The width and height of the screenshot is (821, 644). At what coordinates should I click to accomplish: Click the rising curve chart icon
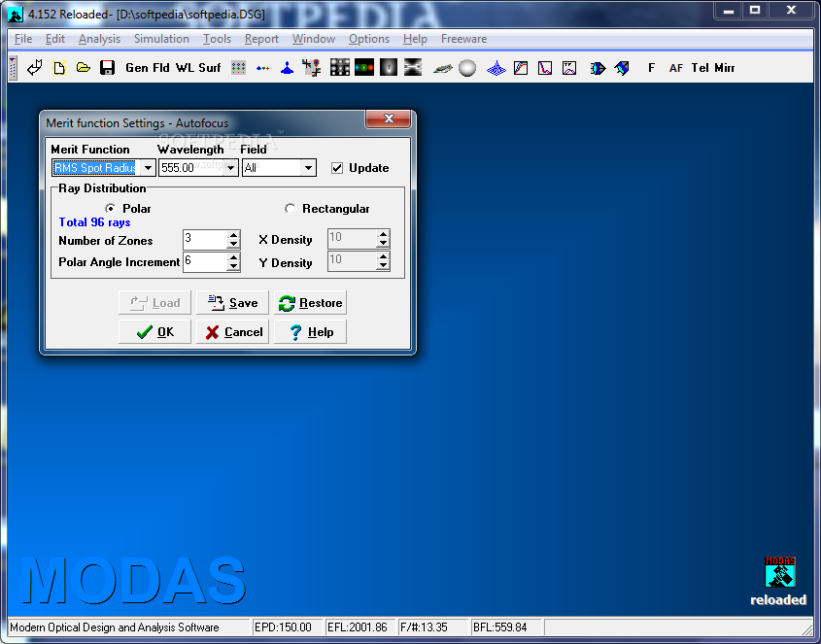tap(521, 68)
